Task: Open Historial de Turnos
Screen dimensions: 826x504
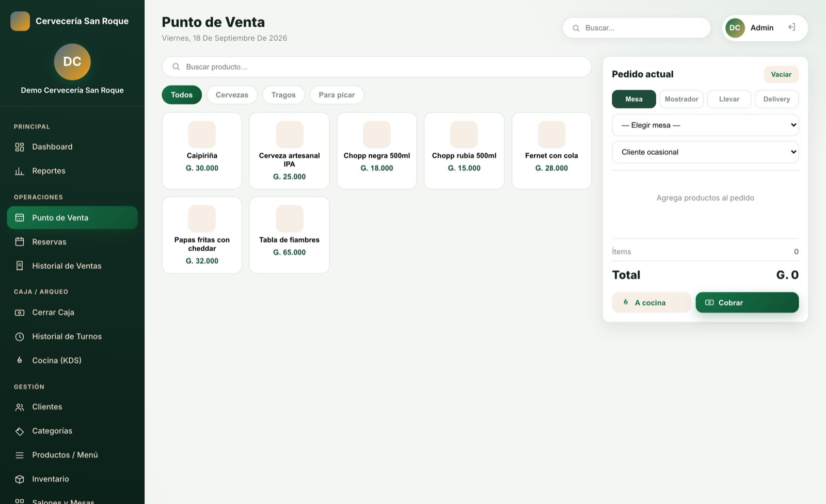Action: [x=72, y=337]
